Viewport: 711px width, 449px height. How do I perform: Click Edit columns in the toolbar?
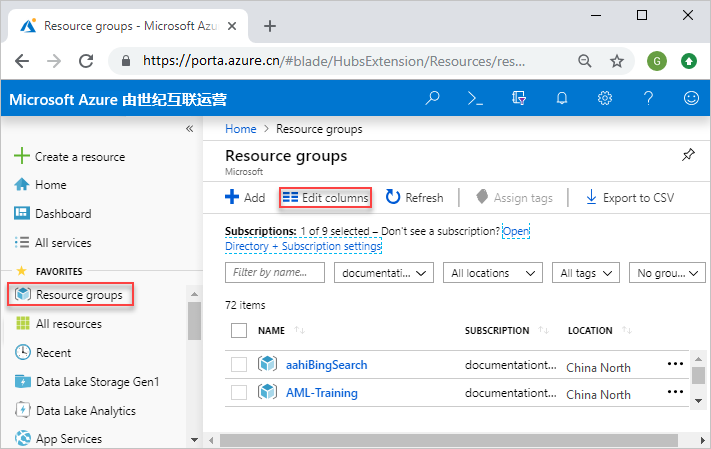pyautogui.click(x=326, y=198)
